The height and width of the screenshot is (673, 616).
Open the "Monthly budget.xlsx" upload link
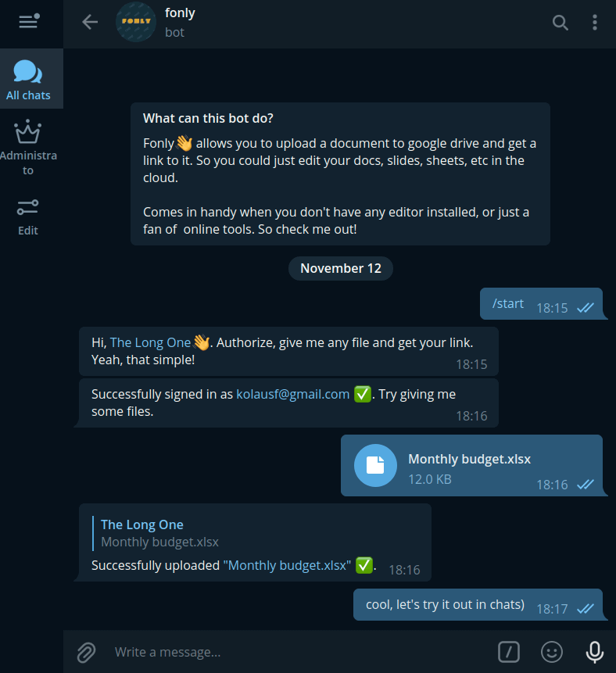[x=287, y=565]
